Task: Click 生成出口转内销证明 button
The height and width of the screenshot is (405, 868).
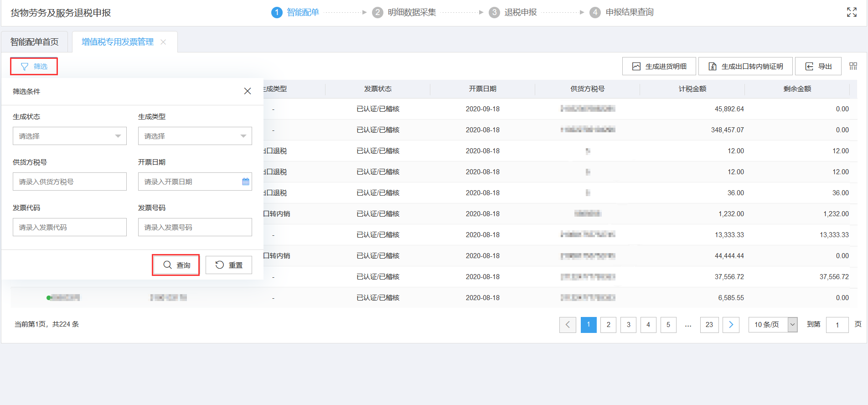Action: 745,67
